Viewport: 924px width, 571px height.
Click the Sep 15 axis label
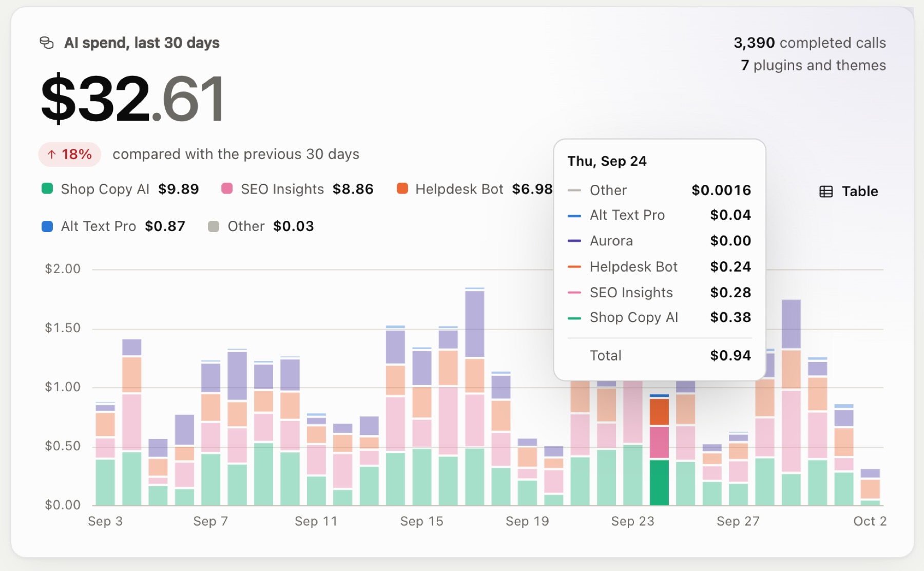pyautogui.click(x=421, y=521)
